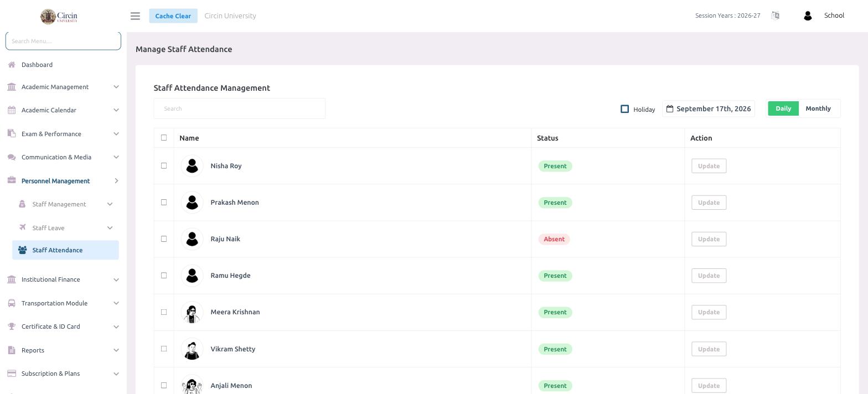Click the Cache Clear button
The image size is (868, 394).
point(173,16)
